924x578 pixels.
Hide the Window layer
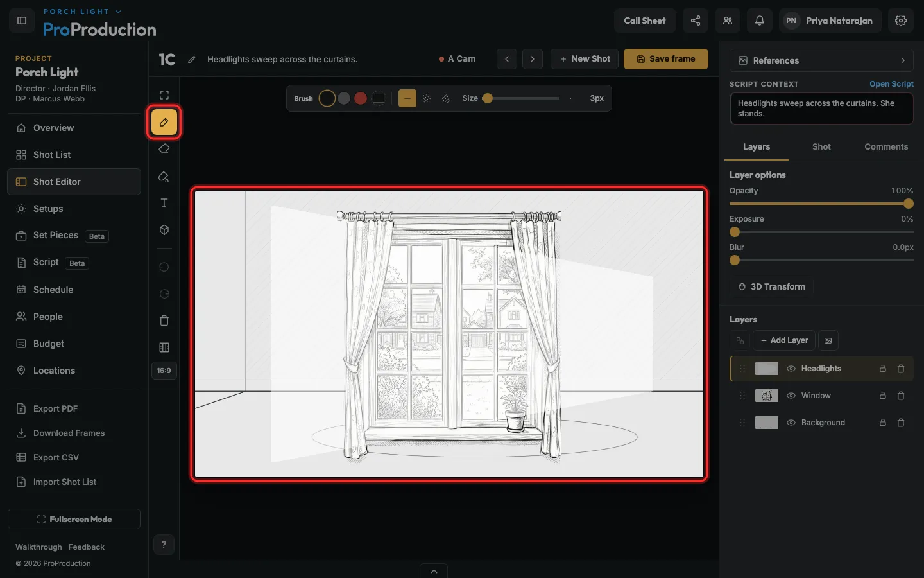791,396
